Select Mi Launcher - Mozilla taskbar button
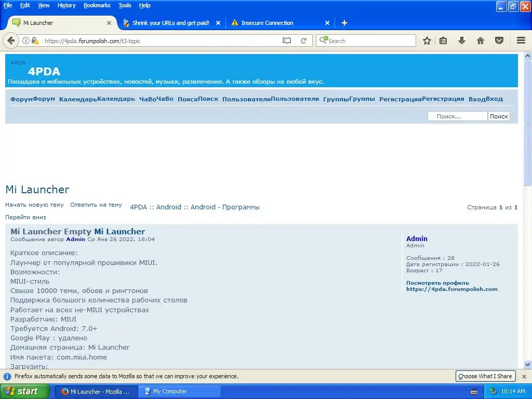This screenshot has width=532, height=399. [x=96, y=392]
